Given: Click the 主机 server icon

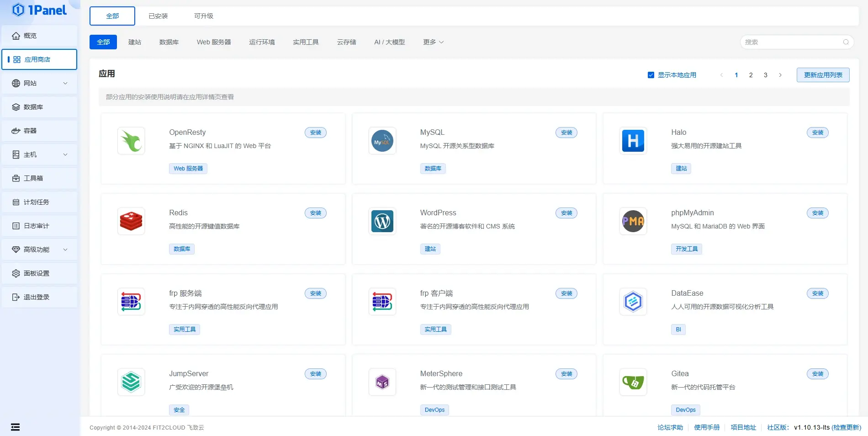Looking at the screenshot, I should click(16, 154).
